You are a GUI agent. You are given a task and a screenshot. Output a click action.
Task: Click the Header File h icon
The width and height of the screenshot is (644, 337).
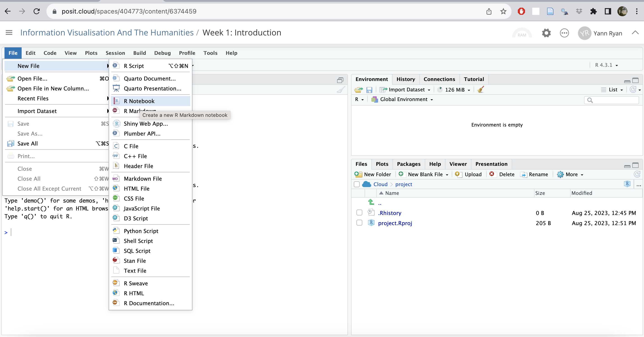116,166
